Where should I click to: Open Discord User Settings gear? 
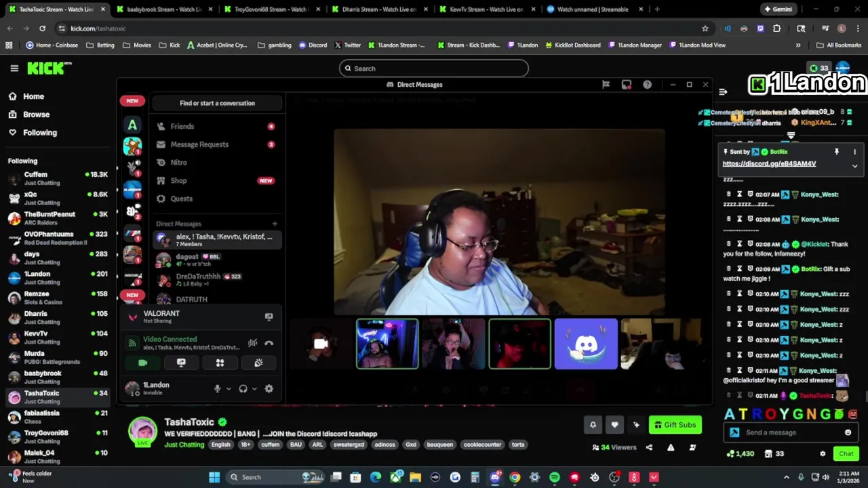(x=269, y=388)
